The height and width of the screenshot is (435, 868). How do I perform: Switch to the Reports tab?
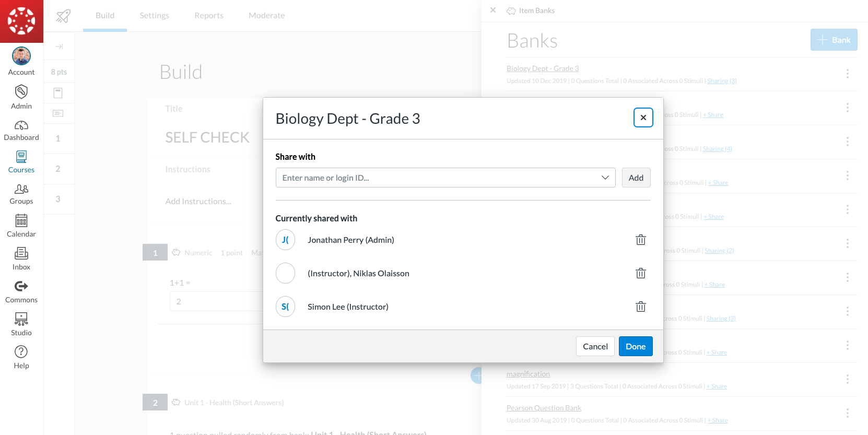[x=209, y=16]
